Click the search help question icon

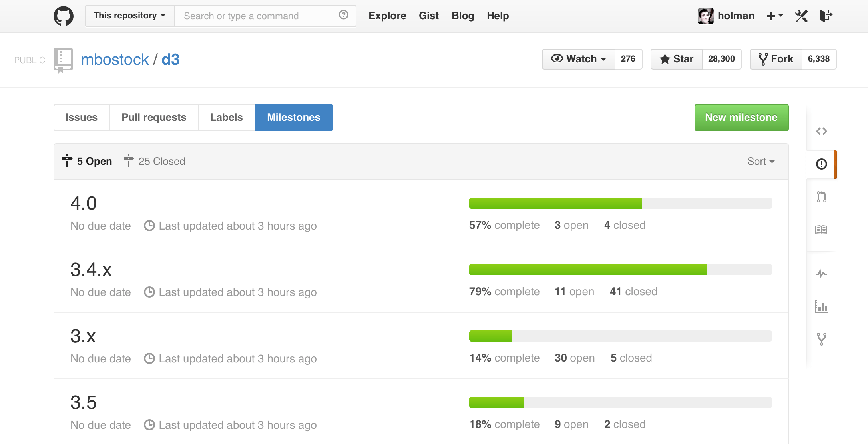343,15
